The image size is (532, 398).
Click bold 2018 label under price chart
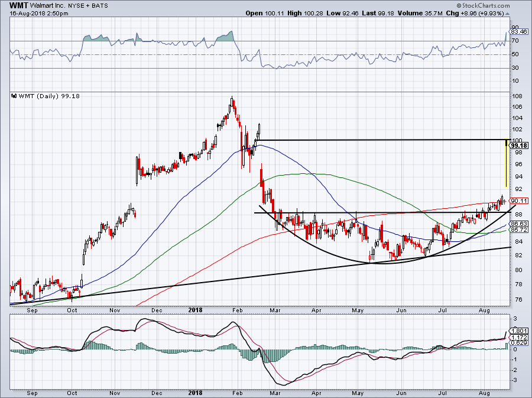tap(196, 310)
